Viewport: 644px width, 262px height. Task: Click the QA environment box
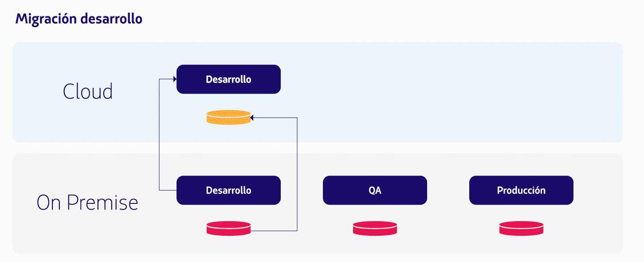(375, 191)
